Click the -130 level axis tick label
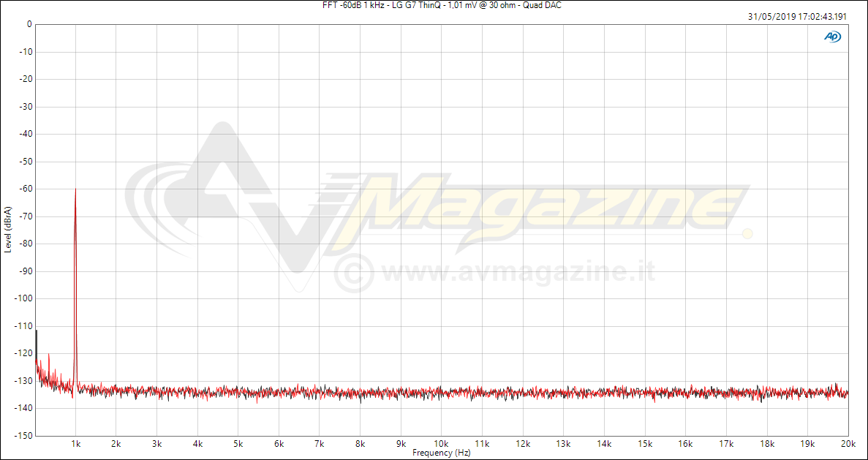Screen dimensions: 868x460 pyautogui.click(x=24, y=381)
